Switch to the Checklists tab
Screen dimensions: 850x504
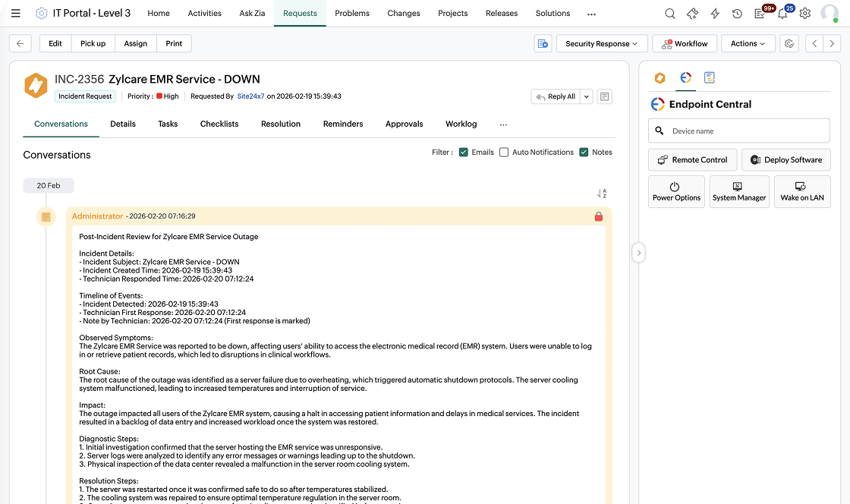coord(219,124)
